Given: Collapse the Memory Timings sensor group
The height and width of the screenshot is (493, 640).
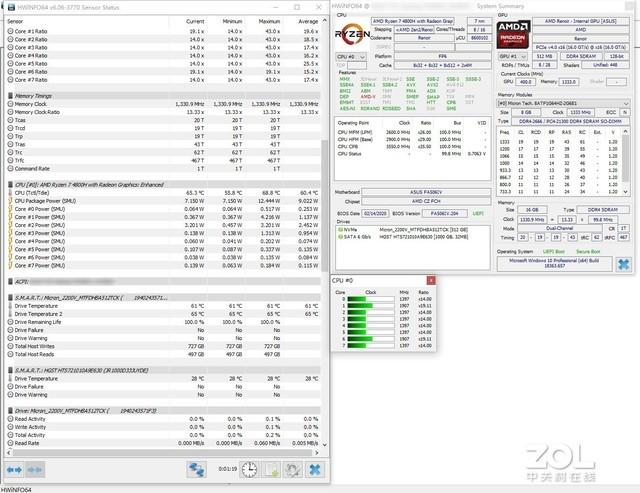Looking at the screenshot, I should pos(11,96).
